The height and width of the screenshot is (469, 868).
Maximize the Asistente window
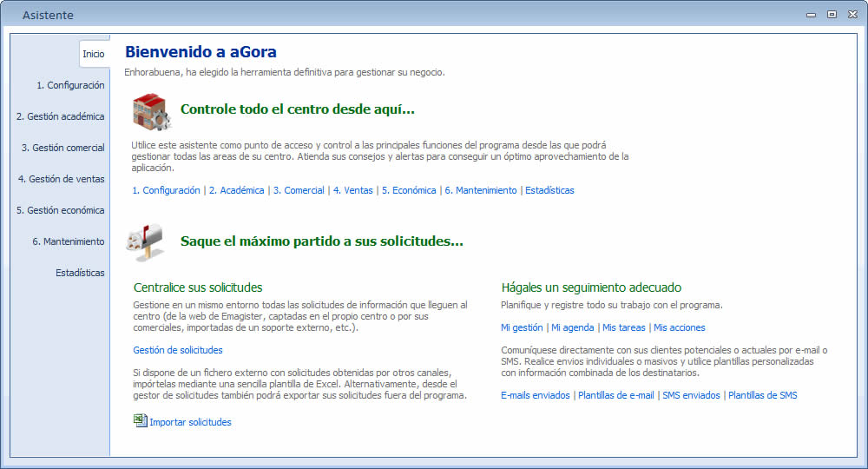[832, 15]
